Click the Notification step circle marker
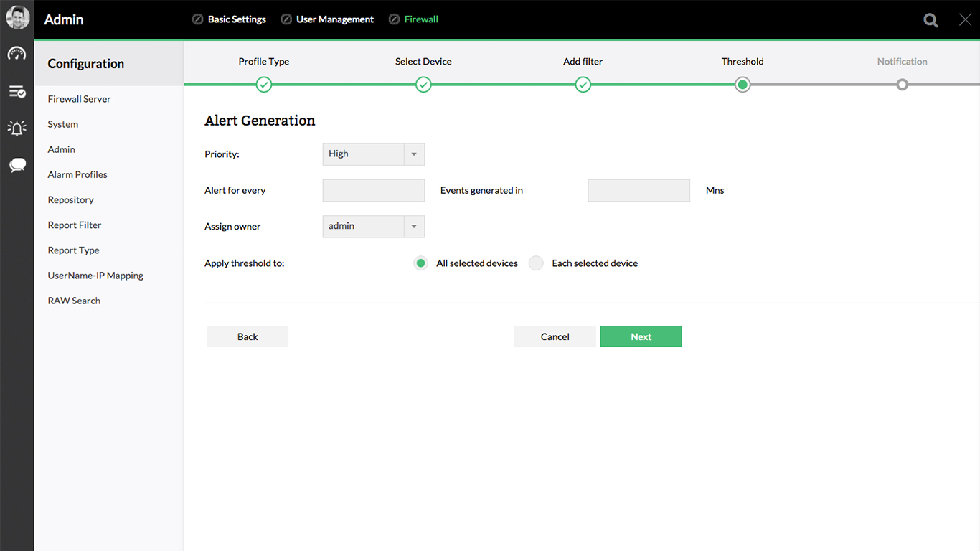This screenshot has width=980, height=551. click(902, 85)
